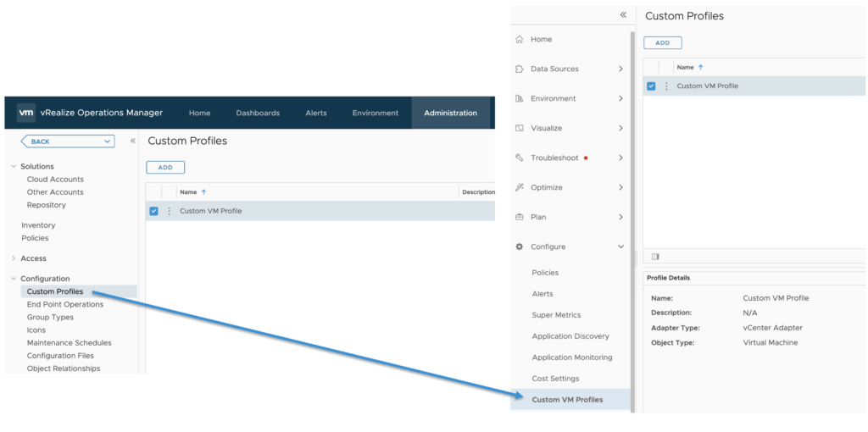The width and height of the screenshot is (868, 432).
Task: Click the Troubleshoot wrench icon
Action: tap(520, 158)
